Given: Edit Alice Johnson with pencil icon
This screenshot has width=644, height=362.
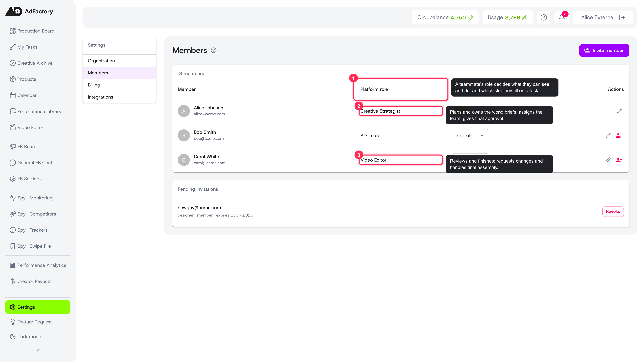Looking at the screenshot, I should (619, 111).
